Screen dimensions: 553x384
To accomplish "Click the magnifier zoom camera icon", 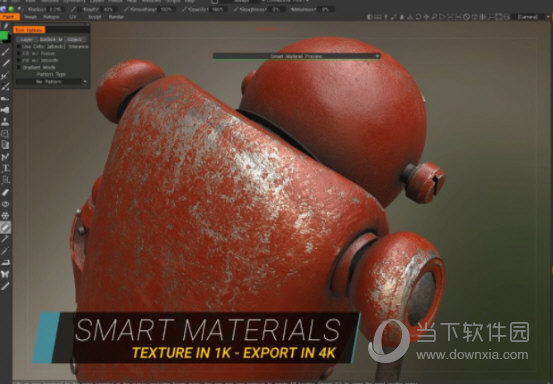I will [434, 17].
